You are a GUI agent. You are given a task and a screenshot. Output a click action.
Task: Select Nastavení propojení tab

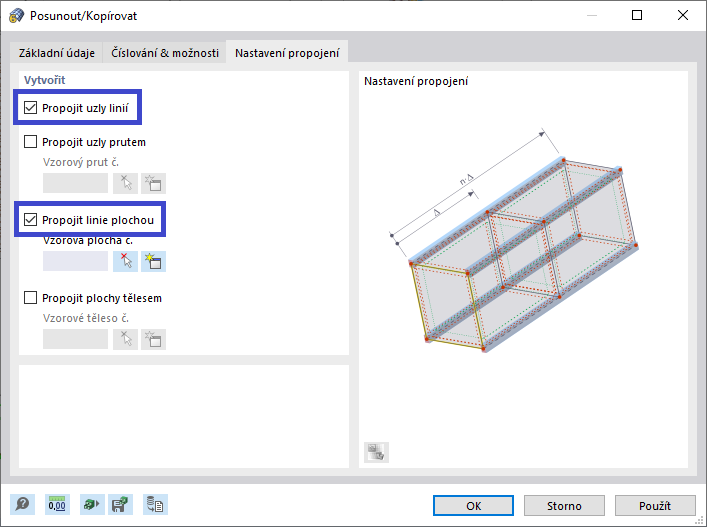(287, 53)
